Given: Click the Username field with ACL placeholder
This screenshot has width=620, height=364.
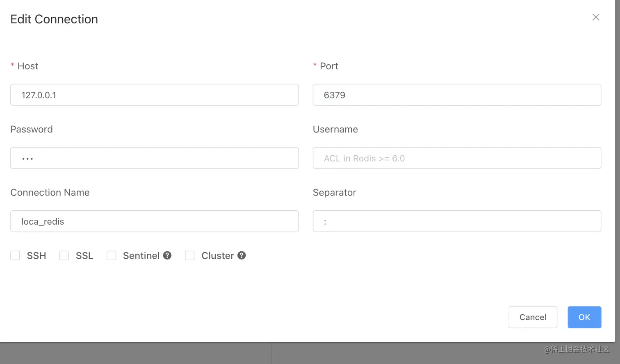Looking at the screenshot, I should tap(457, 158).
